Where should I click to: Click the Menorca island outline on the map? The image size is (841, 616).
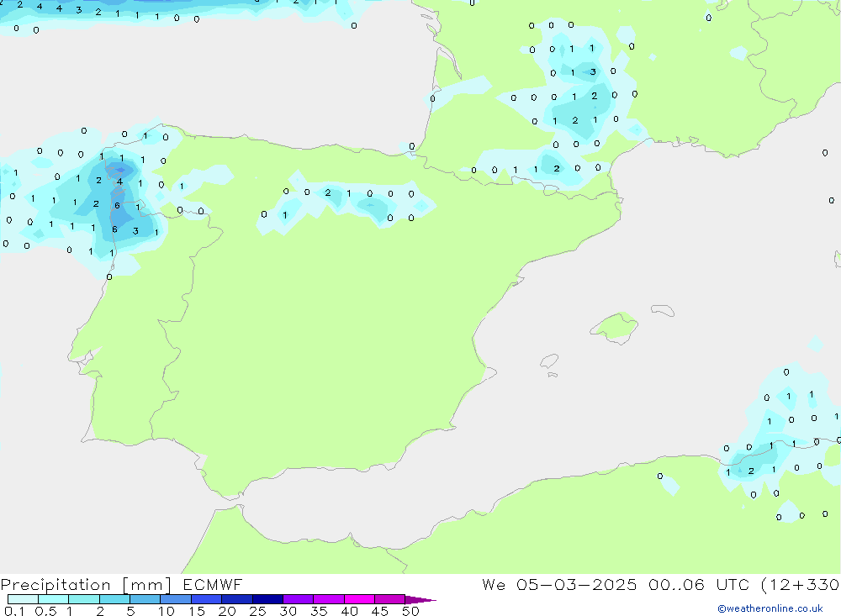click(663, 310)
